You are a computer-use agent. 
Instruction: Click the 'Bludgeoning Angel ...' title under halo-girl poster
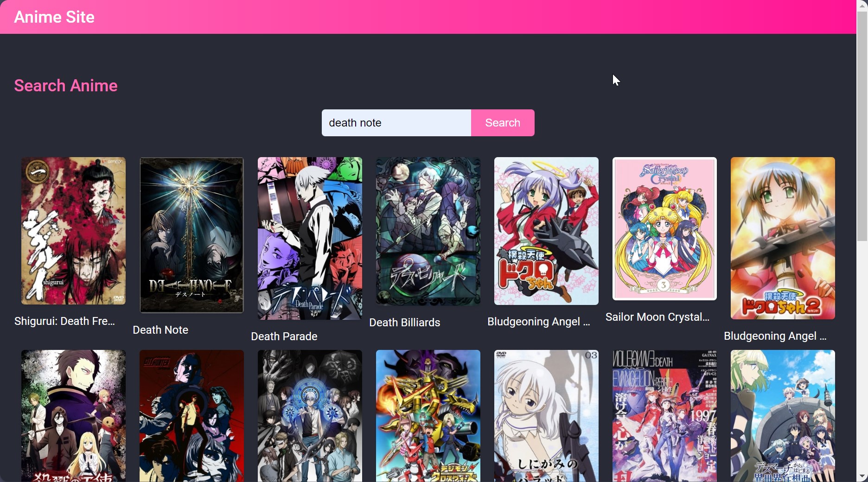(x=539, y=322)
